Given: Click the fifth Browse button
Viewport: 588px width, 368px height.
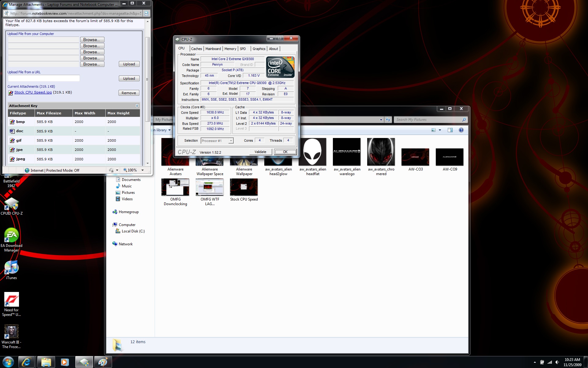Looking at the screenshot, I should pos(92,64).
